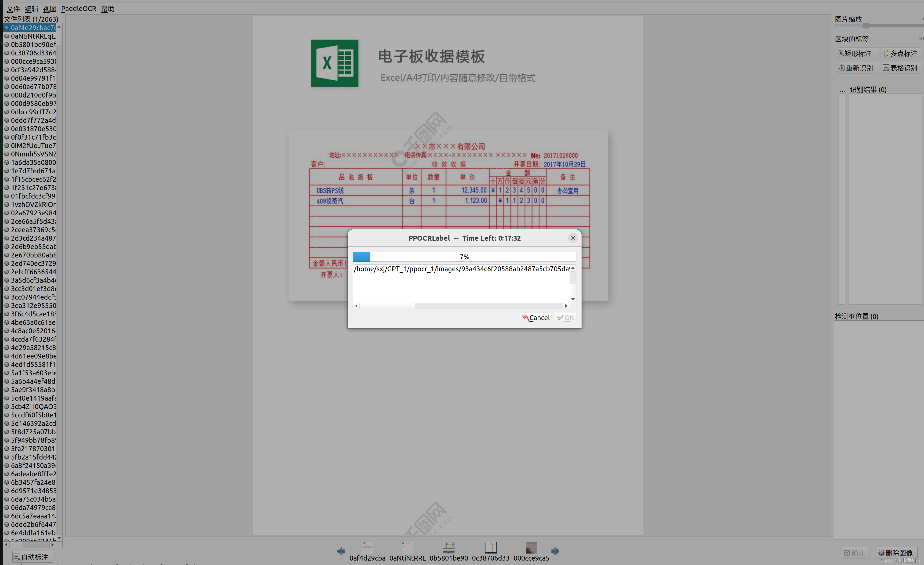This screenshot has height=565, width=924.
Task: Open the 0b5801be90 thumbnail image
Action: click(x=449, y=548)
